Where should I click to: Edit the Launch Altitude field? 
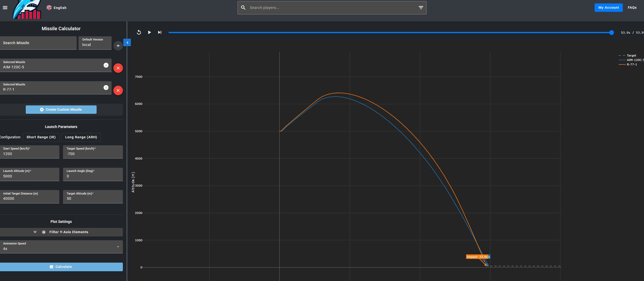point(30,174)
